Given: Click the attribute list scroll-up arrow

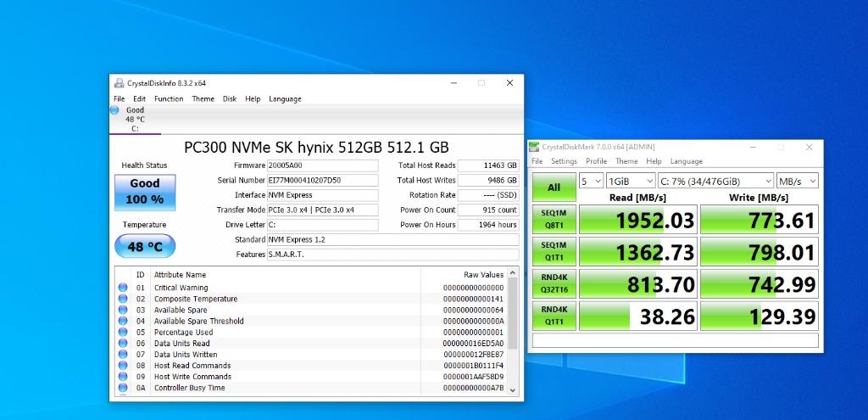Looking at the screenshot, I should pos(513,272).
